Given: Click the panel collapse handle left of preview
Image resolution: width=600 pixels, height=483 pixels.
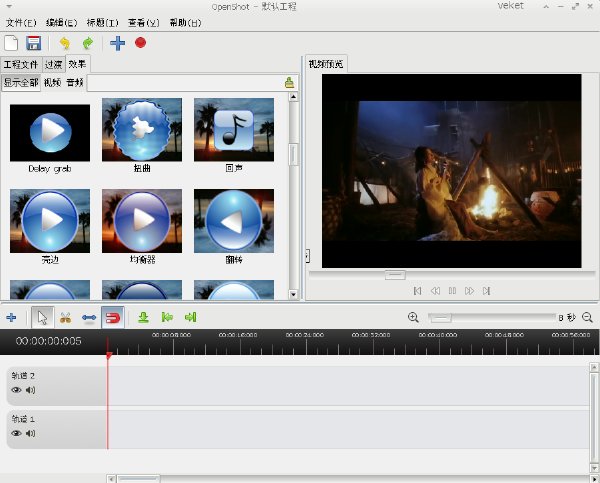Looking at the screenshot, I should pos(307,256).
